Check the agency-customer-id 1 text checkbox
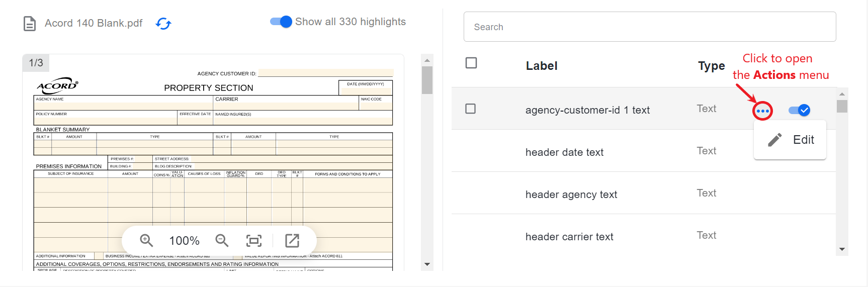868x287 pixels. tap(471, 109)
